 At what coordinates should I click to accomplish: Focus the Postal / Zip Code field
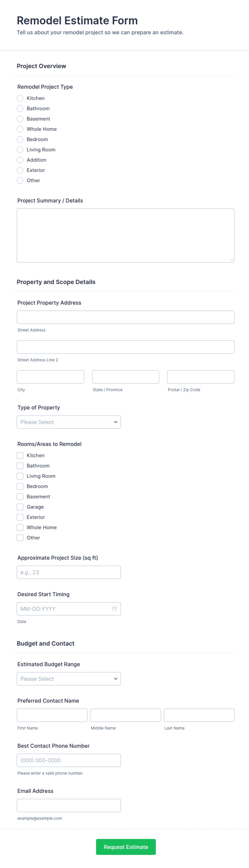click(x=201, y=377)
